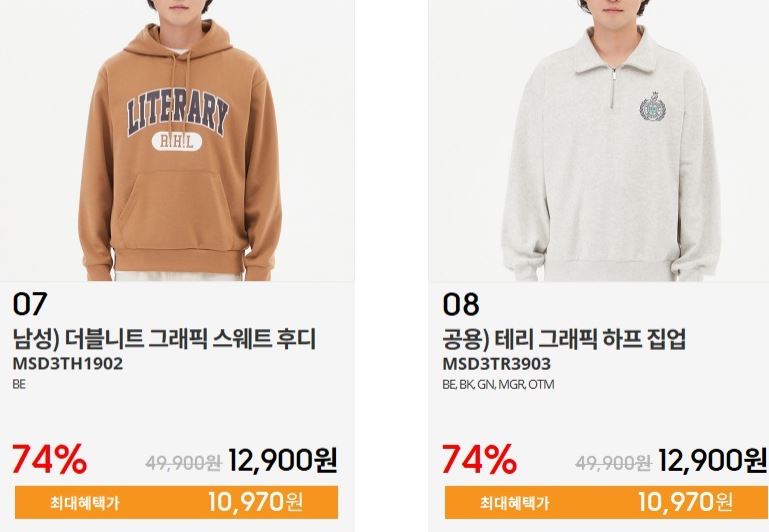
Task: Click the BE color option under item 07
Action: coord(19,385)
